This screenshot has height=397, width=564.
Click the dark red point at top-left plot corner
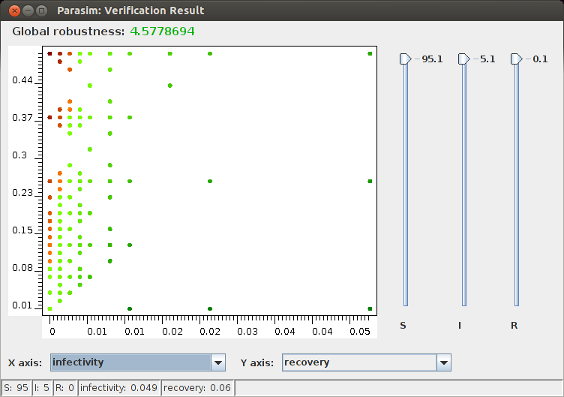click(x=50, y=54)
